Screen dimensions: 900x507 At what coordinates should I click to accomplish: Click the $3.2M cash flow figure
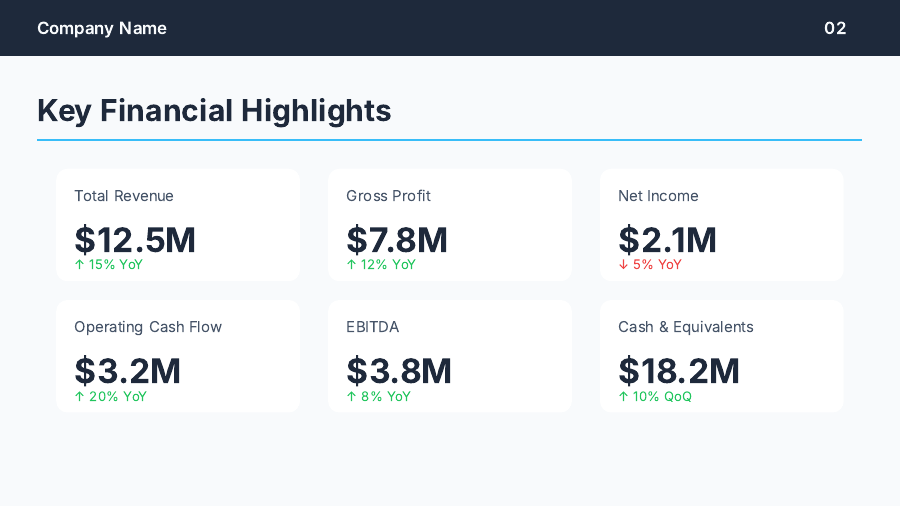[127, 371]
